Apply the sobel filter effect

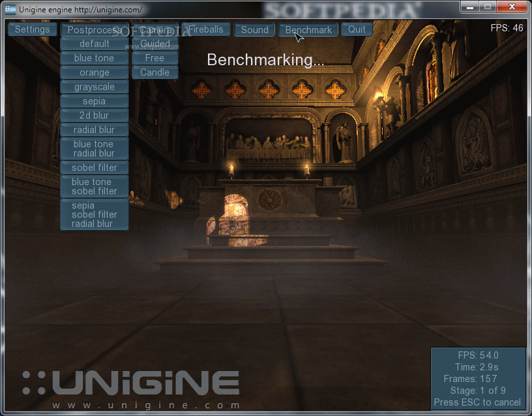click(x=95, y=168)
